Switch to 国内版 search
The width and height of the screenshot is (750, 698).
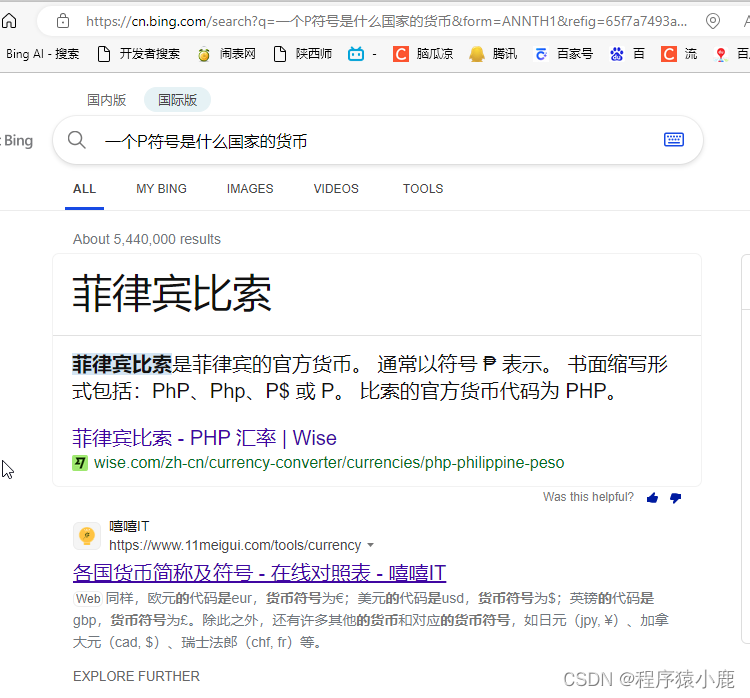click(x=106, y=100)
